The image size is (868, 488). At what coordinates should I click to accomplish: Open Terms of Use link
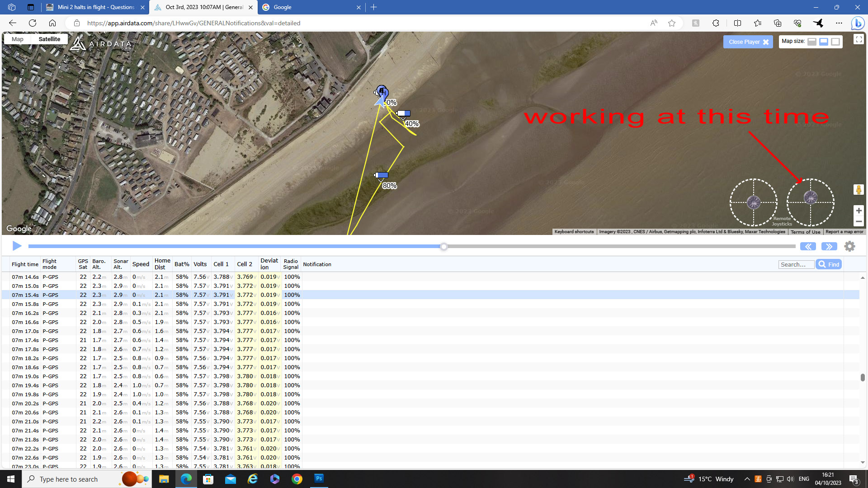pos(805,232)
